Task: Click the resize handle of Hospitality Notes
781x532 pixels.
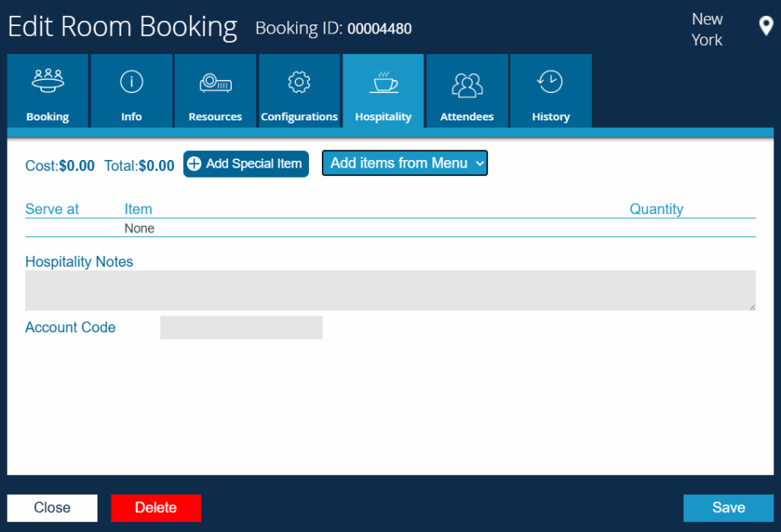Action: point(752,306)
